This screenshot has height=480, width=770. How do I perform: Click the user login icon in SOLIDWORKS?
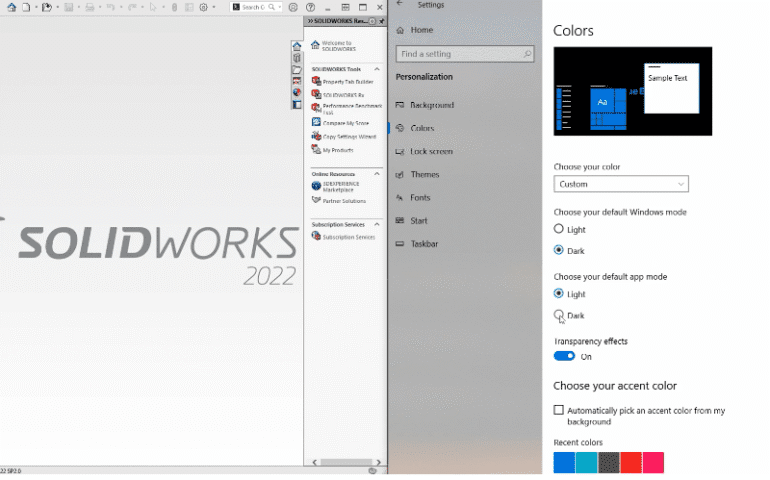point(293,7)
